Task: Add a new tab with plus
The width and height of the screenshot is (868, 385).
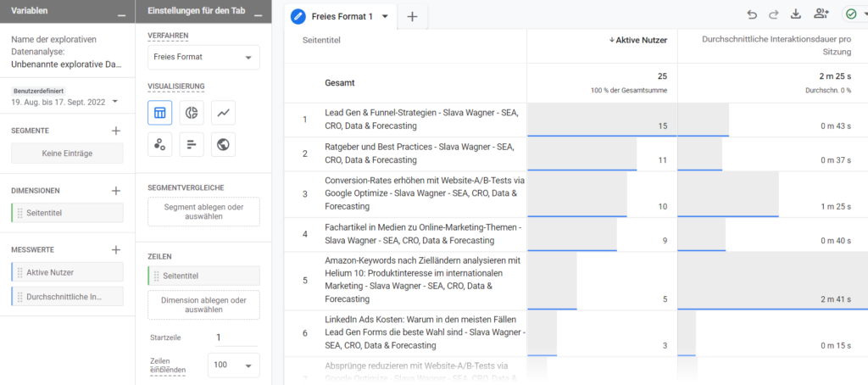Action: (412, 17)
